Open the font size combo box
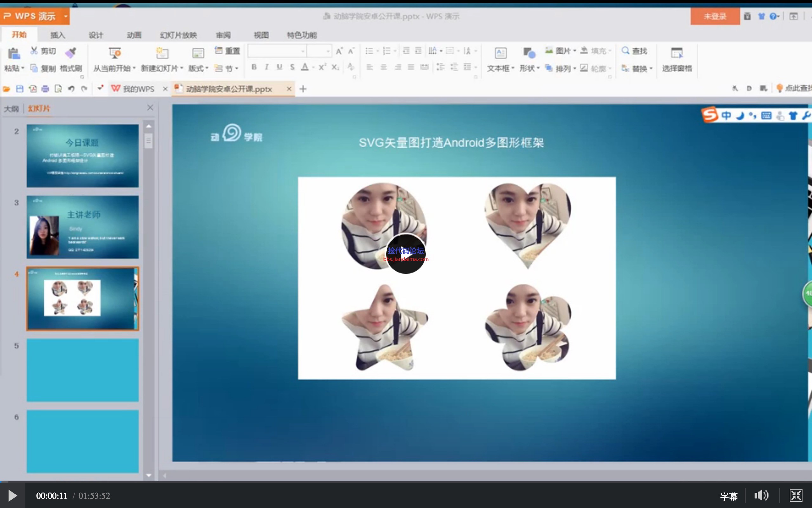The height and width of the screenshot is (508, 812). click(x=319, y=51)
